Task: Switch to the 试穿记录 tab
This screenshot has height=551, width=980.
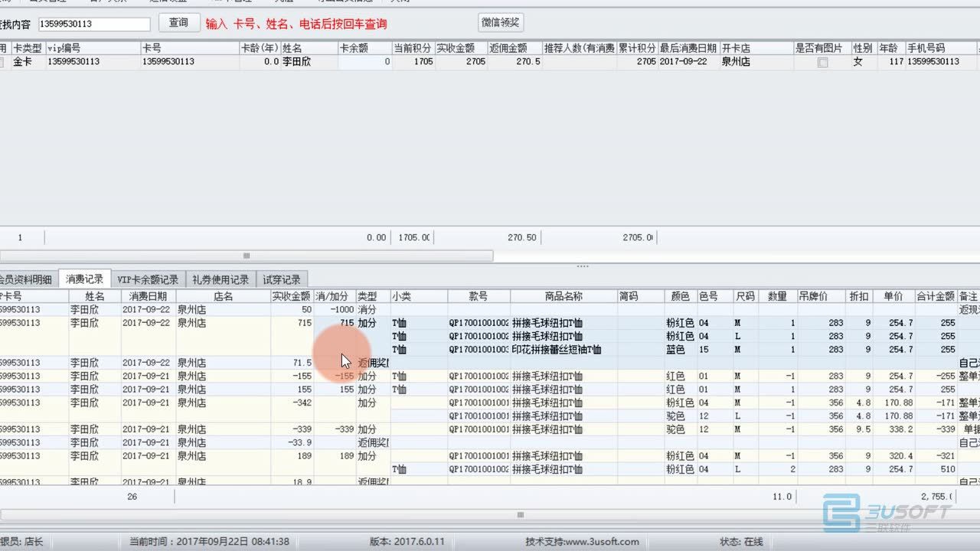Action: (282, 279)
